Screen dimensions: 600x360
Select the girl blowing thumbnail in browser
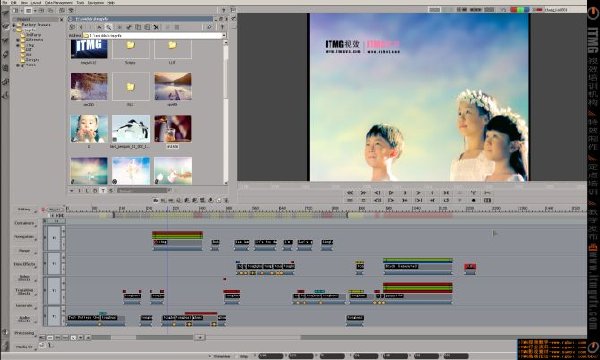pyautogui.click(x=89, y=129)
